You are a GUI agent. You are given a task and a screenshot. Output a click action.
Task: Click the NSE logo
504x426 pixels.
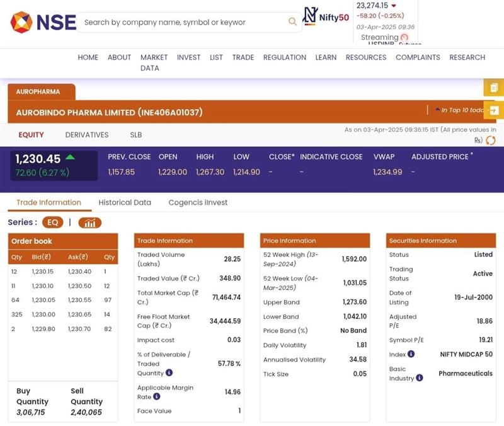(43, 22)
